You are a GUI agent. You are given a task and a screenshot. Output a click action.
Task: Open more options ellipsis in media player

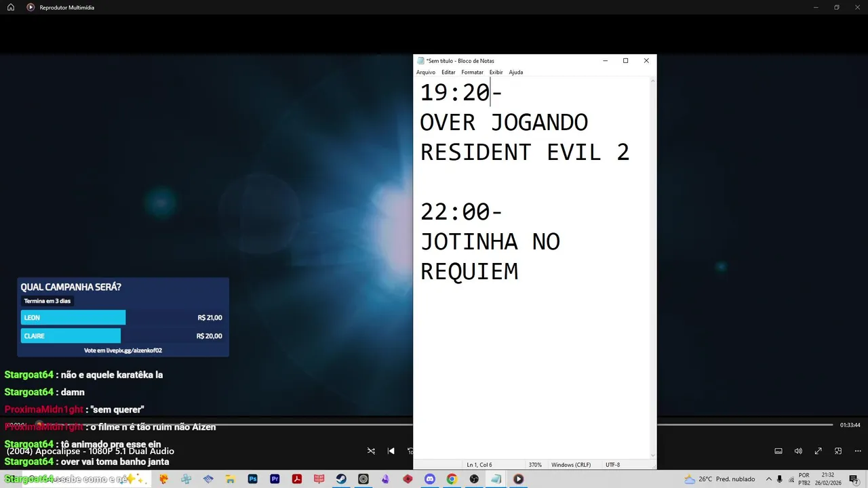(x=858, y=451)
